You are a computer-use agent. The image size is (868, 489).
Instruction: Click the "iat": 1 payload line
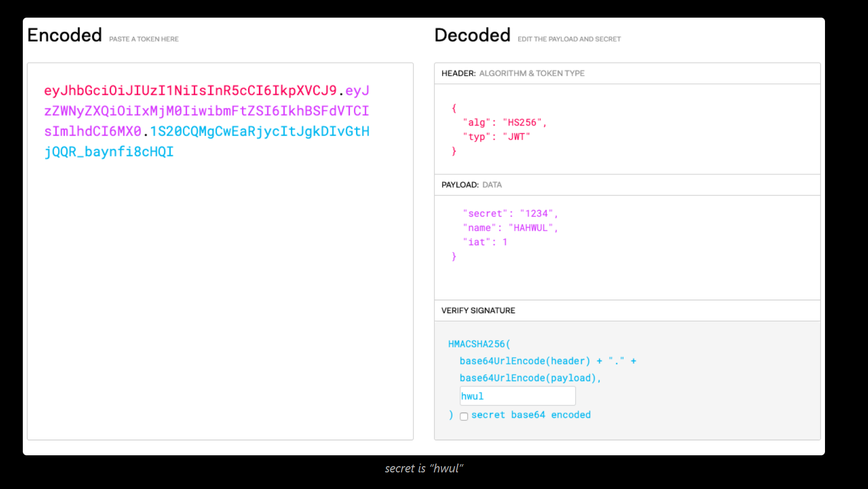click(x=485, y=242)
